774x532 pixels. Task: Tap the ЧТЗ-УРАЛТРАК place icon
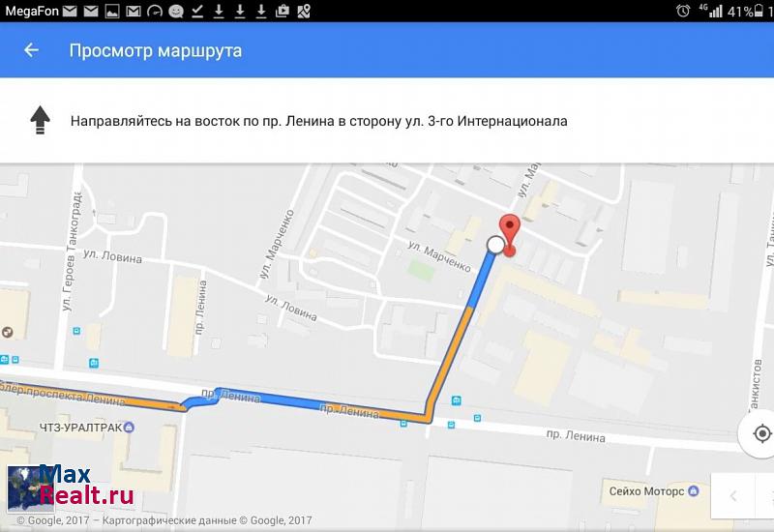pos(129,427)
